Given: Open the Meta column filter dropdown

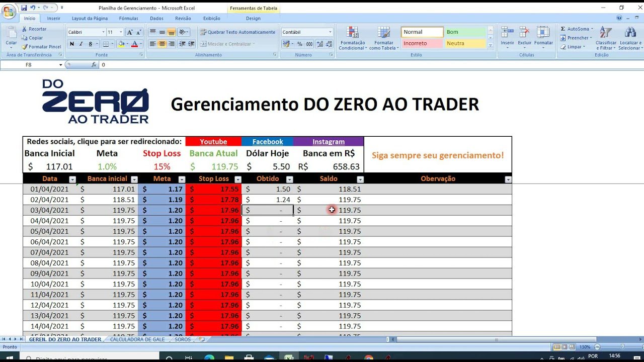Looking at the screenshot, I should point(182,179).
